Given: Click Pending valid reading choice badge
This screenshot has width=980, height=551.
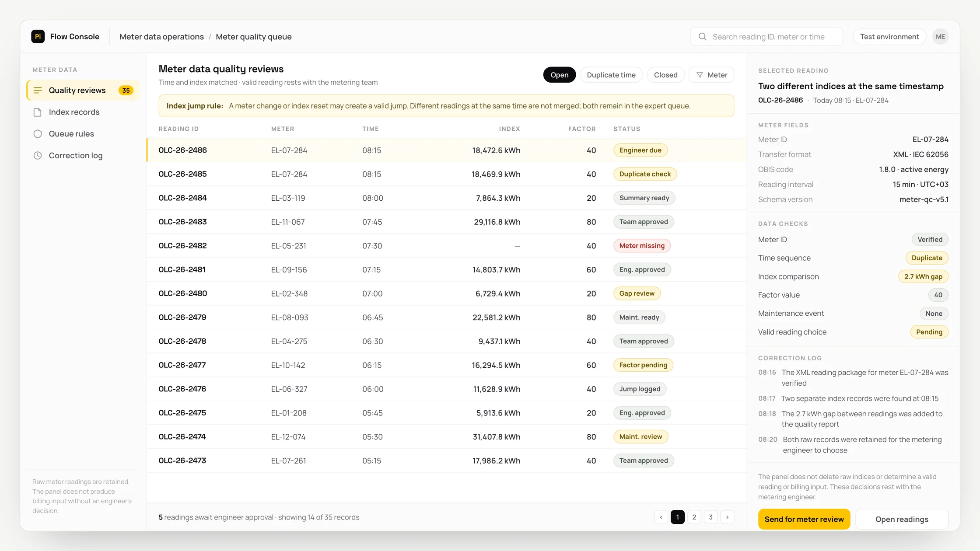Looking at the screenshot, I should pyautogui.click(x=929, y=332).
